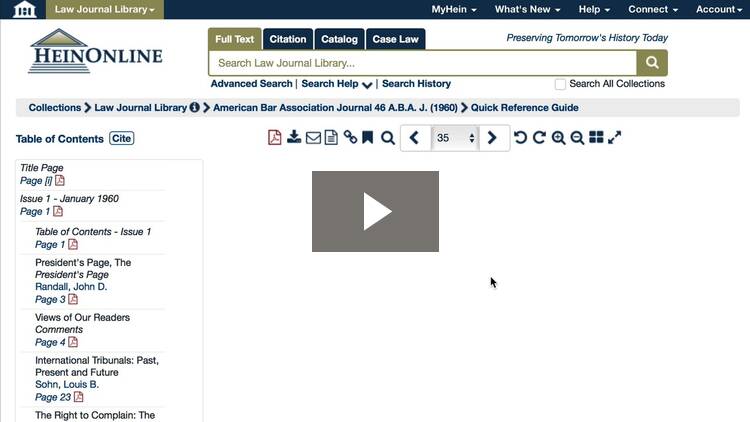Click the page text view icon

point(331,138)
